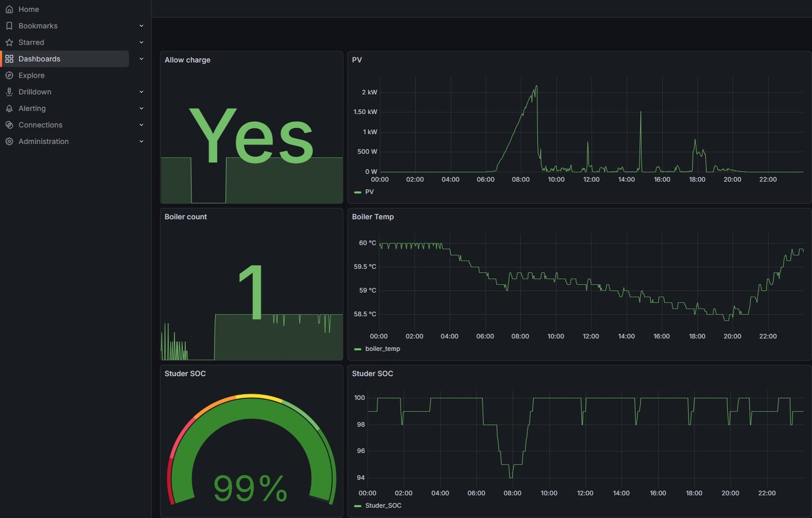The image size is (812, 518).
Task: Click the 500 W axis label
Action: (367, 152)
